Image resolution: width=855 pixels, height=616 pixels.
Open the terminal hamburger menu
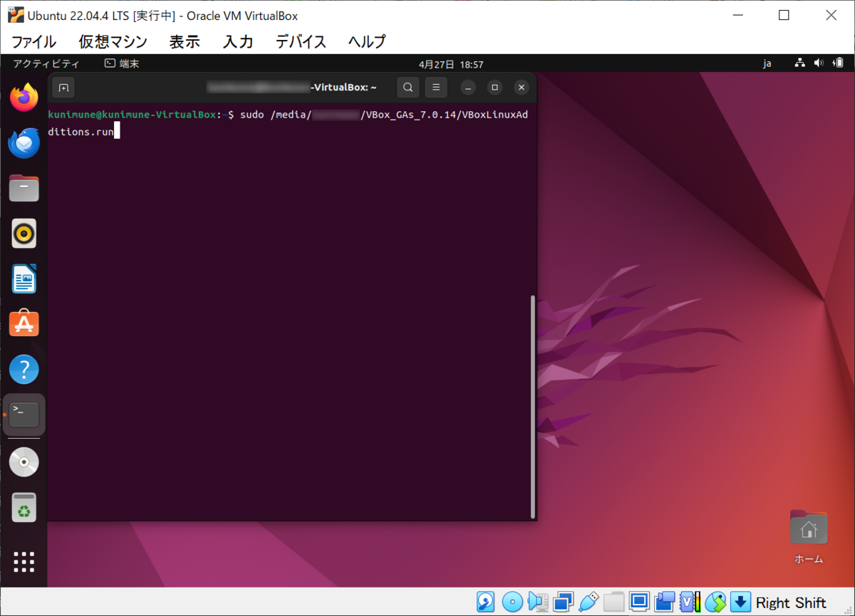436,88
